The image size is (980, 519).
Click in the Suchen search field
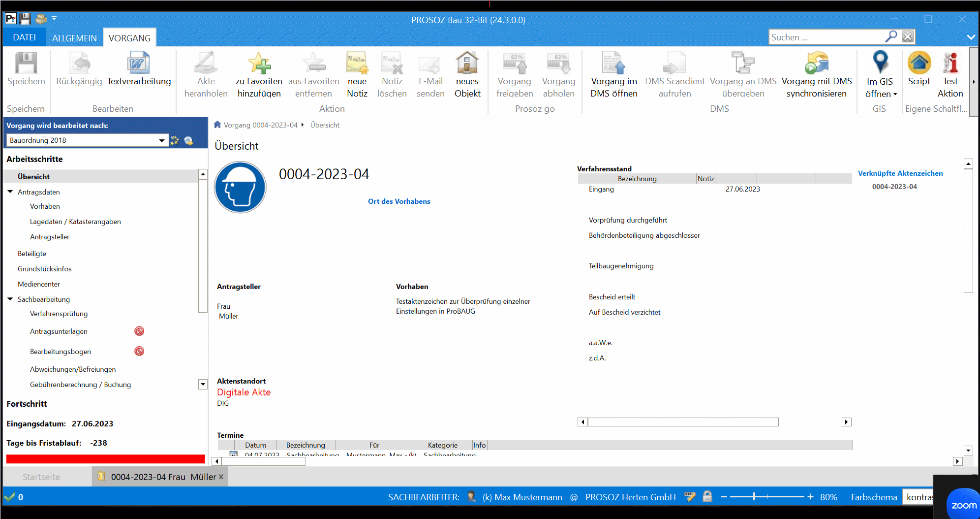point(827,37)
